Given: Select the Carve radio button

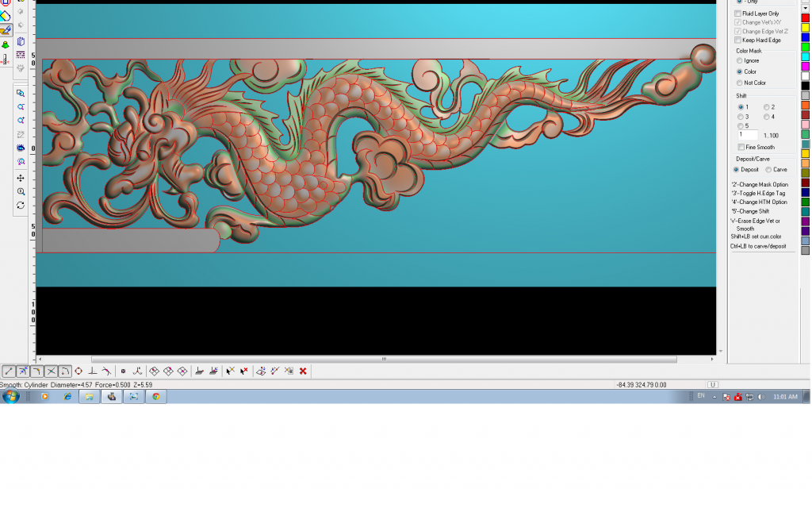Looking at the screenshot, I should [x=767, y=169].
